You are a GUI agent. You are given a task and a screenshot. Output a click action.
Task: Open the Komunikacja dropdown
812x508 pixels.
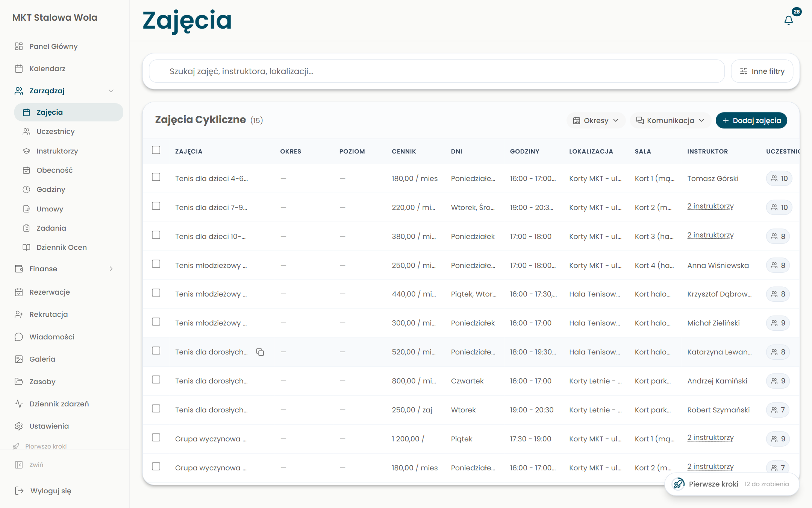coord(670,120)
